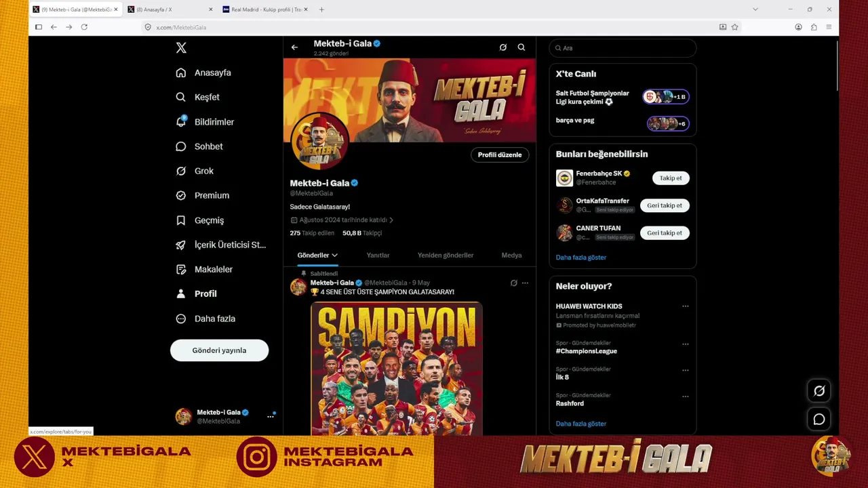Open floating Grok button
Image resolution: width=868 pixels, height=488 pixels.
[819, 391]
